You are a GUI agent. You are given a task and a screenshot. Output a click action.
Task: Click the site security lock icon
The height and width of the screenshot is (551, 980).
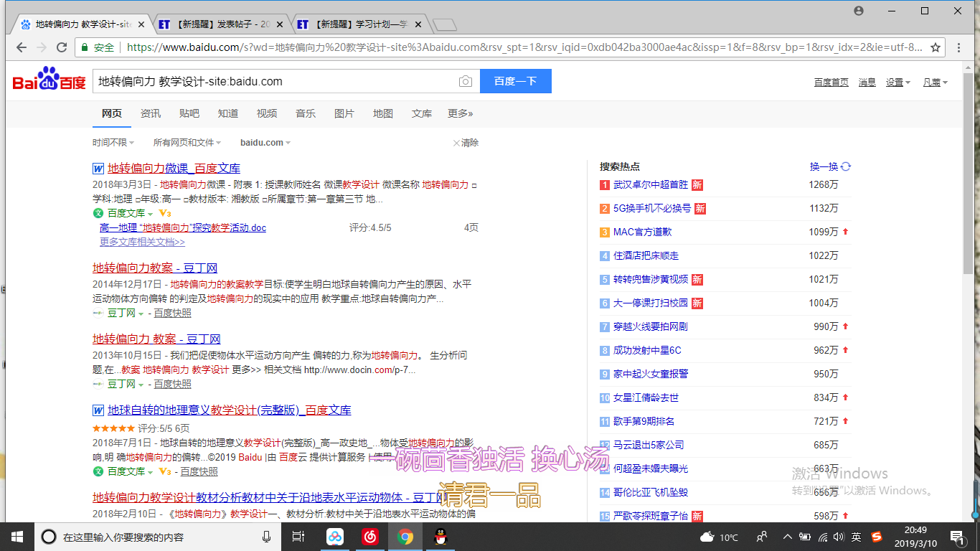(x=85, y=47)
